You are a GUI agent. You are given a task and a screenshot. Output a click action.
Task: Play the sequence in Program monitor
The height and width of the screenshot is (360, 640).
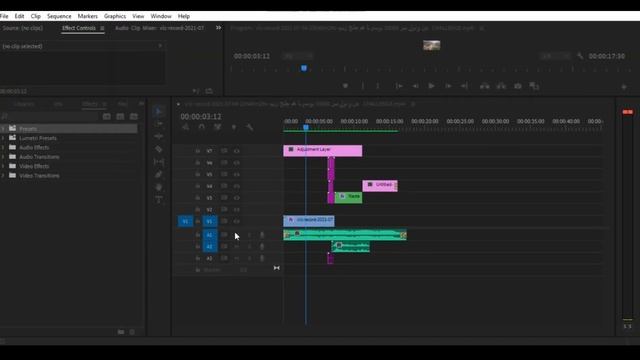point(431,86)
